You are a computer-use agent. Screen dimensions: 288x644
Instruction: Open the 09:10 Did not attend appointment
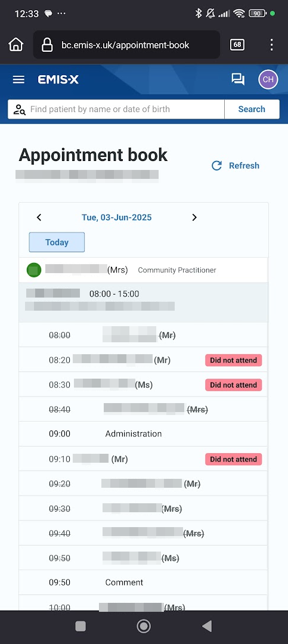click(143, 459)
